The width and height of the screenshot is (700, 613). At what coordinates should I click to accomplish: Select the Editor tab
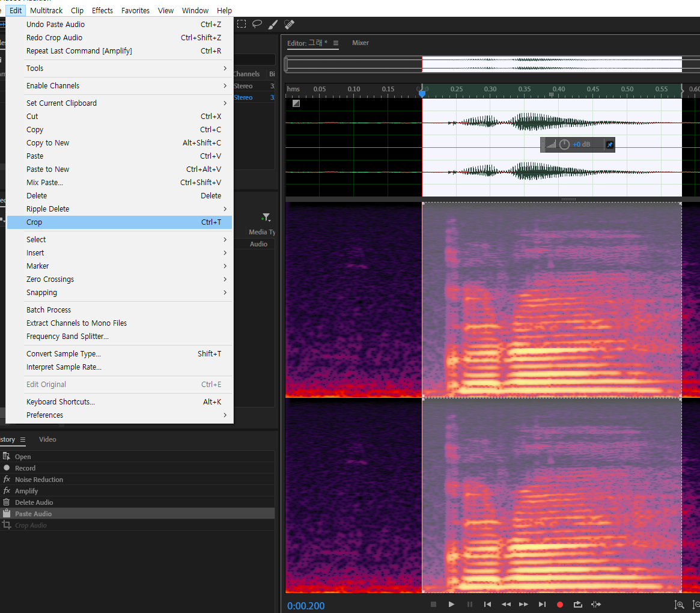pyautogui.click(x=307, y=43)
